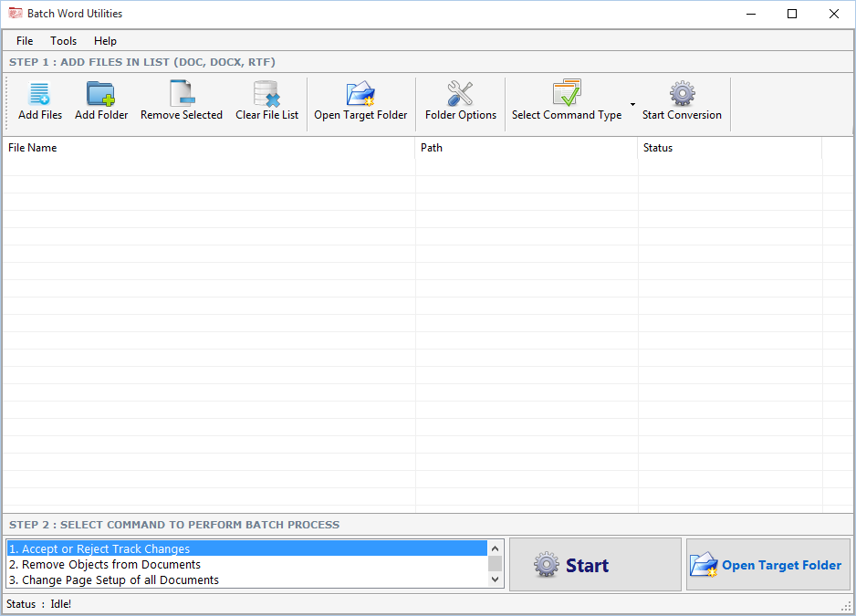Screen dimensions: 856x616
Task: Click the Status column header
Action: [x=730, y=148]
